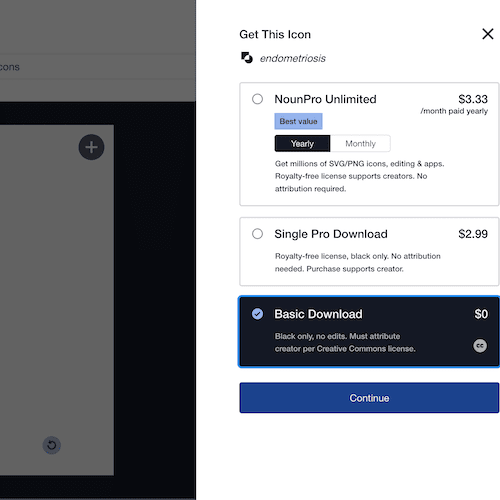This screenshot has width=500, height=500.
Task: Click the circular reset arrow icon
Action: pos(52,445)
